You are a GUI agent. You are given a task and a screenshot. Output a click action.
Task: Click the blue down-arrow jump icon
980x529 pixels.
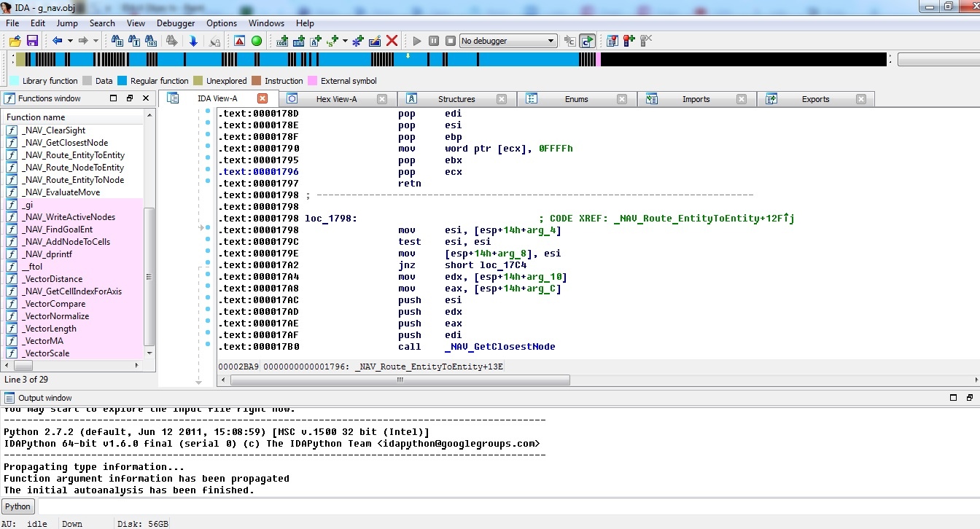pos(193,41)
